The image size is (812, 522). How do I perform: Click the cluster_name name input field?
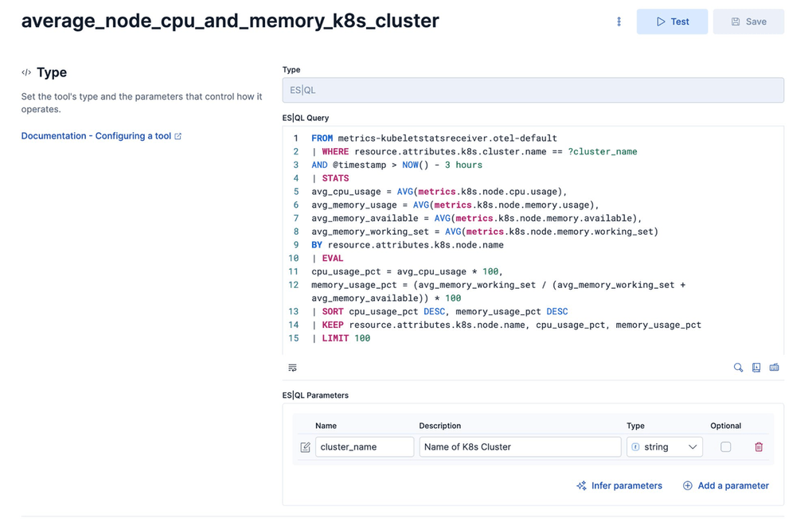(x=364, y=446)
